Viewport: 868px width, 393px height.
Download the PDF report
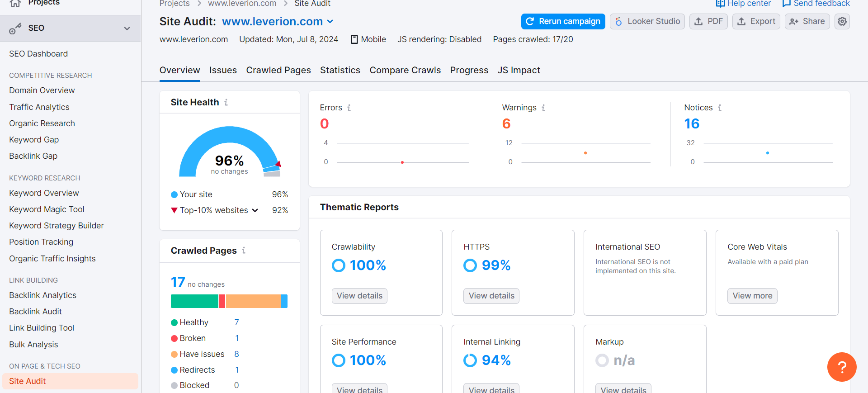point(708,21)
